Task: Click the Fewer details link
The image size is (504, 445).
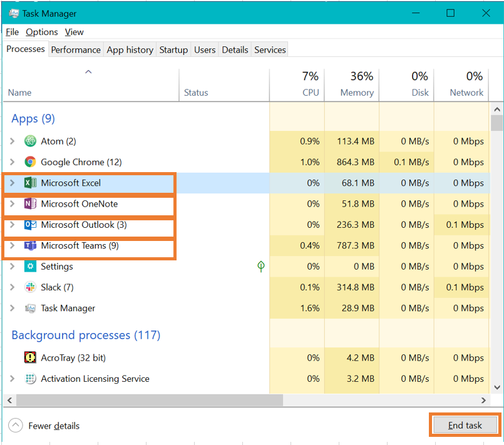Action: click(54, 426)
